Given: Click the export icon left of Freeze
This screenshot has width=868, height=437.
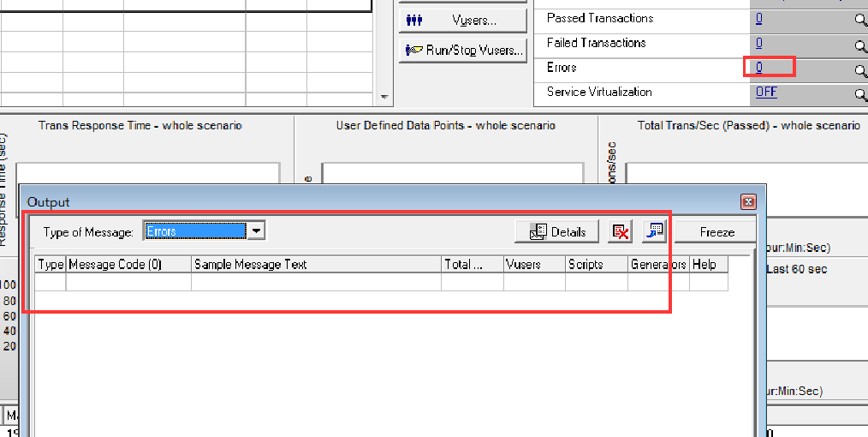Looking at the screenshot, I should point(655,231).
